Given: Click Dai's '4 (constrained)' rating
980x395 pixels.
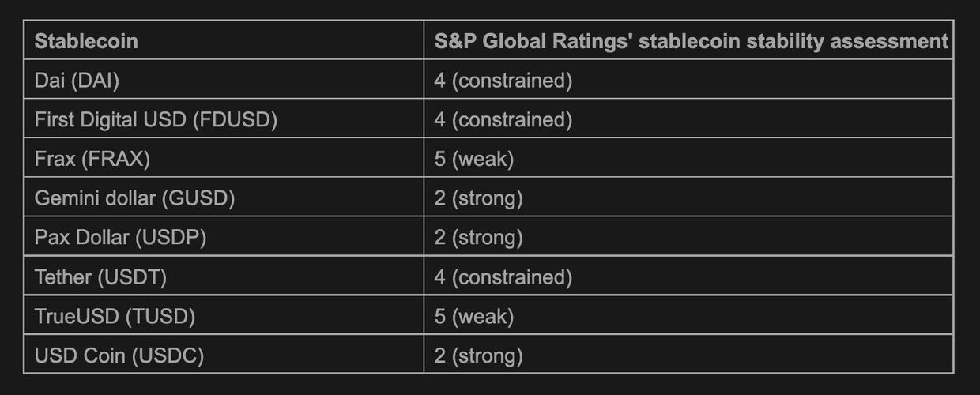Looking at the screenshot, I should (x=503, y=80).
